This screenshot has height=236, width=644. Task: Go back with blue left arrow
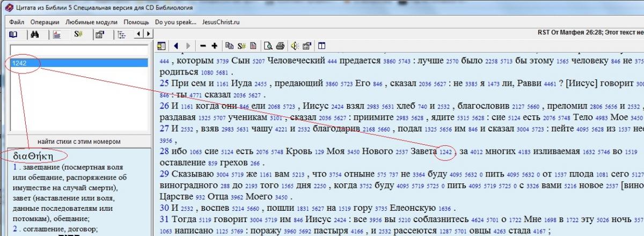(175, 46)
